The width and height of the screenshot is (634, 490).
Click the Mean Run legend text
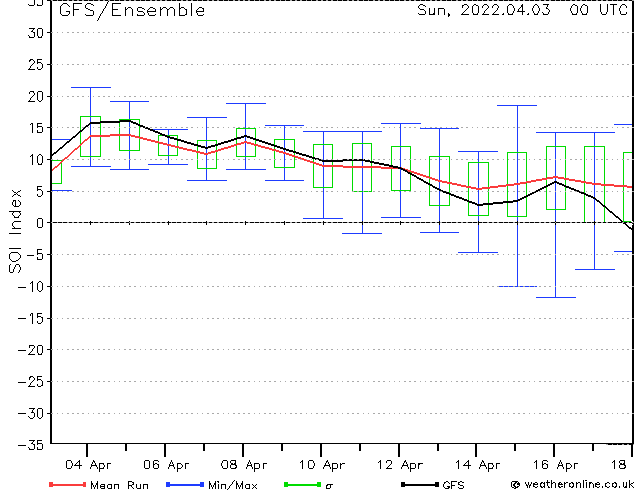click(120, 485)
